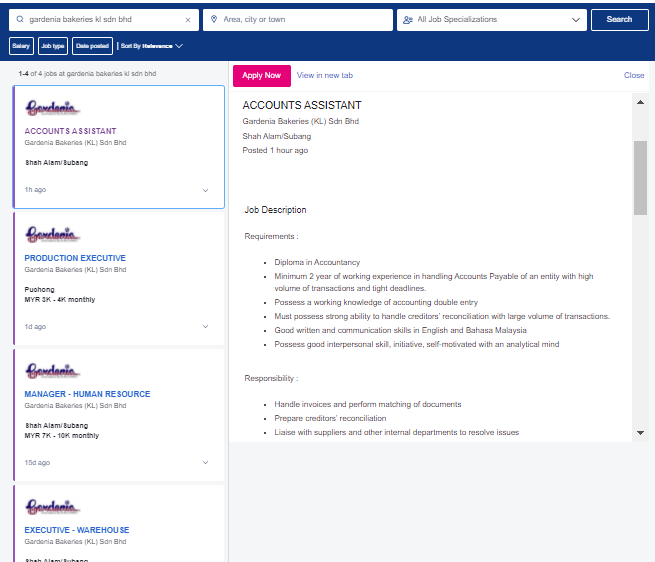Open View in new tab link
655x562 pixels.
tap(325, 75)
